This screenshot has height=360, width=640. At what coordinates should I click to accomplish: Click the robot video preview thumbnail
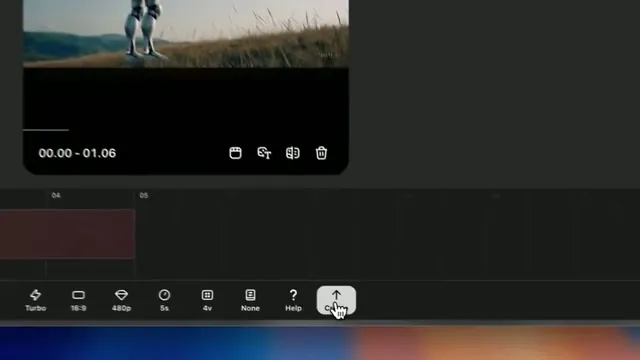pos(186,33)
